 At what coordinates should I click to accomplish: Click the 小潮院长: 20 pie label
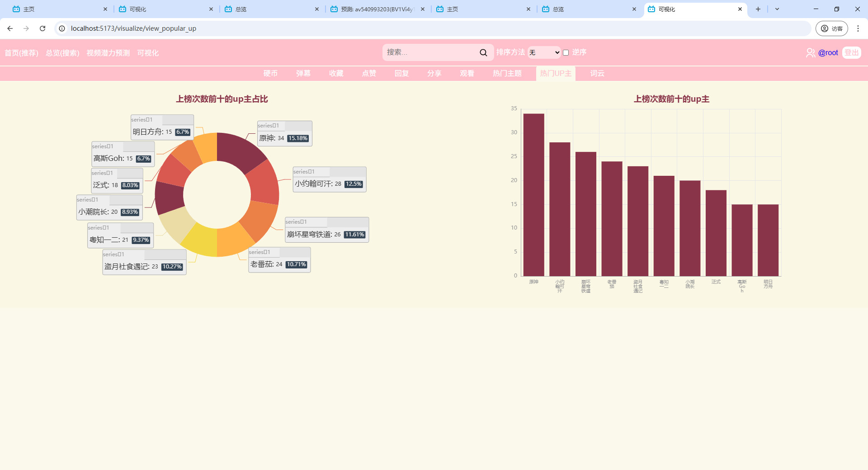coord(109,207)
